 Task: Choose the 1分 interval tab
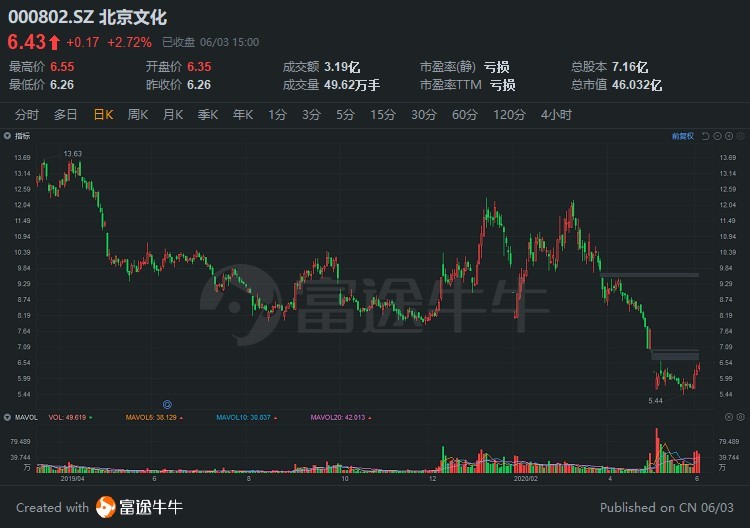(x=277, y=115)
